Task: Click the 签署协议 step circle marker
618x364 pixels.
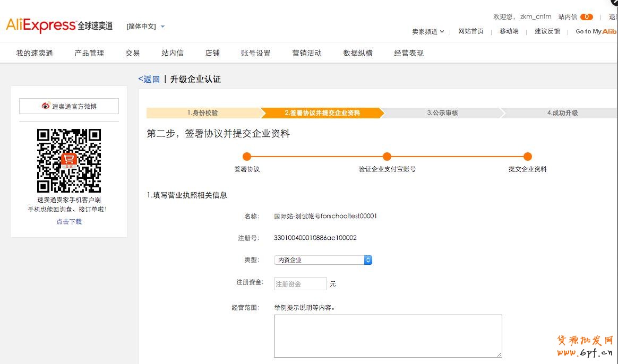Action: [x=246, y=157]
